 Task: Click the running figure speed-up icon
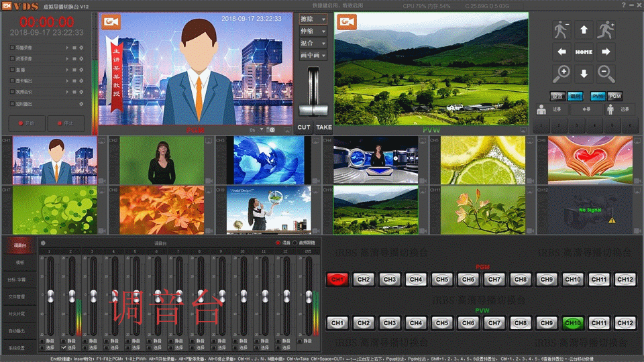tap(606, 29)
